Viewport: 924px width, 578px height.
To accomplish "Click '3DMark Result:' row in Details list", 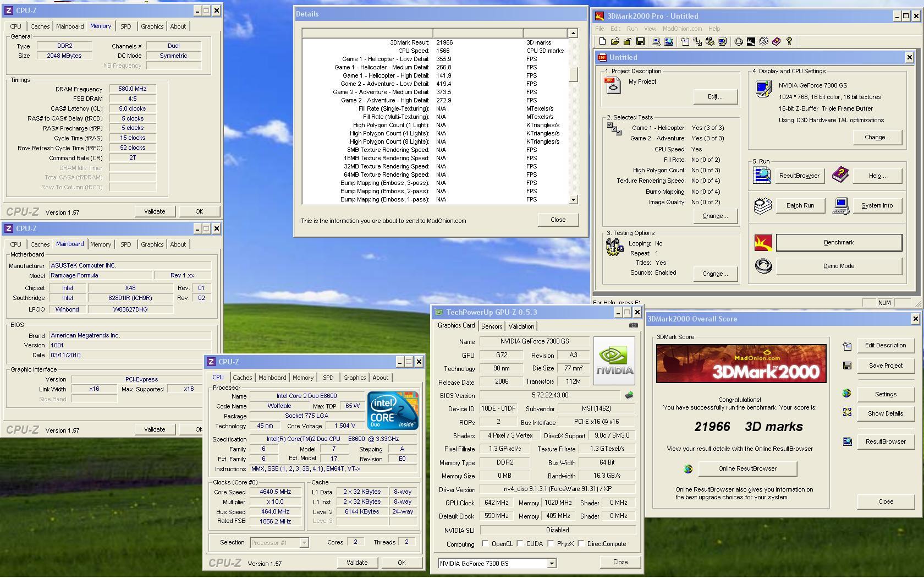I will pos(435,42).
